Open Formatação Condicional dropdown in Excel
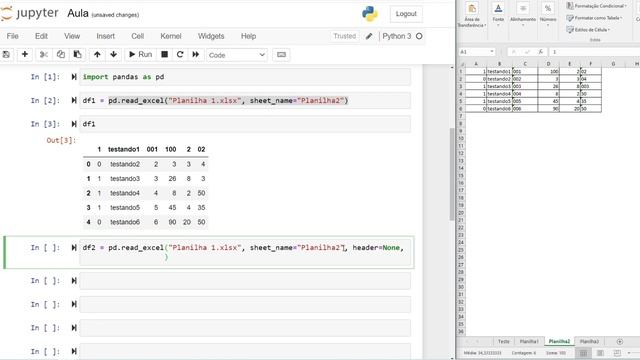 pyautogui.click(x=596, y=6)
